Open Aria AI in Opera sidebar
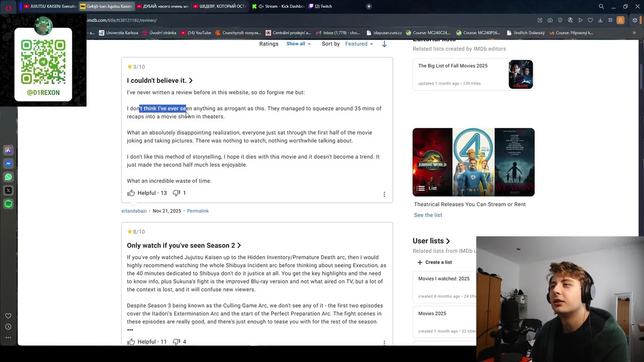The width and height of the screenshot is (644, 362). coord(8,150)
